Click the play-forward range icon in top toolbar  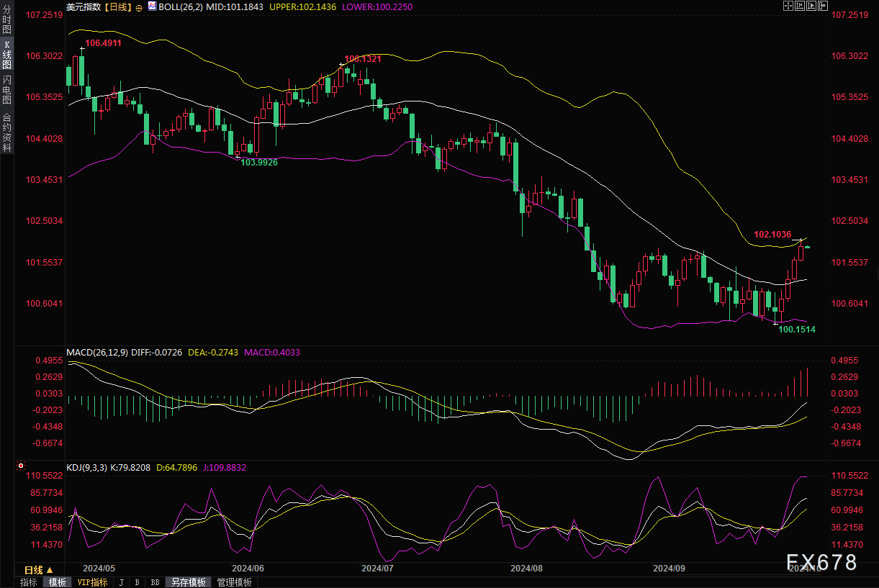coord(810,6)
